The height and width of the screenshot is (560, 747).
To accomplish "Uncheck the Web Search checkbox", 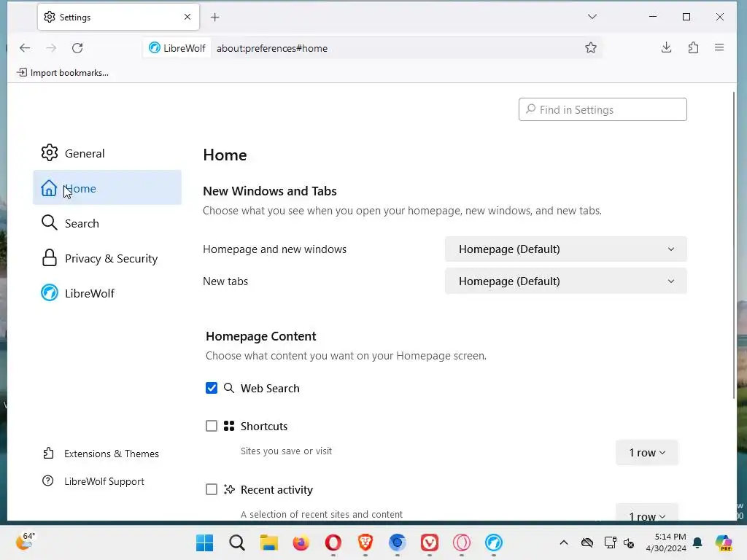I will (212, 388).
